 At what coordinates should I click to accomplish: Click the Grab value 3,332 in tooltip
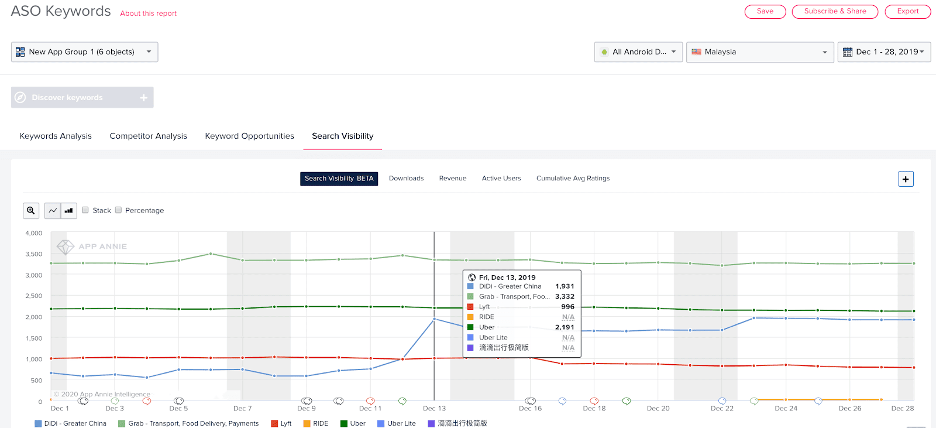tap(564, 297)
